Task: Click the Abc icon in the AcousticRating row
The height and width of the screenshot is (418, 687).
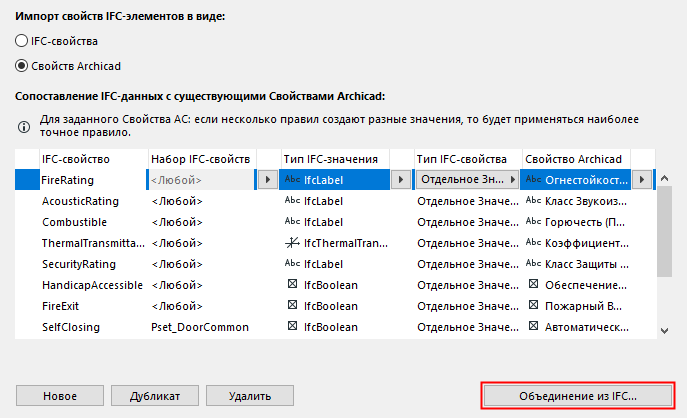Action: point(292,201)
